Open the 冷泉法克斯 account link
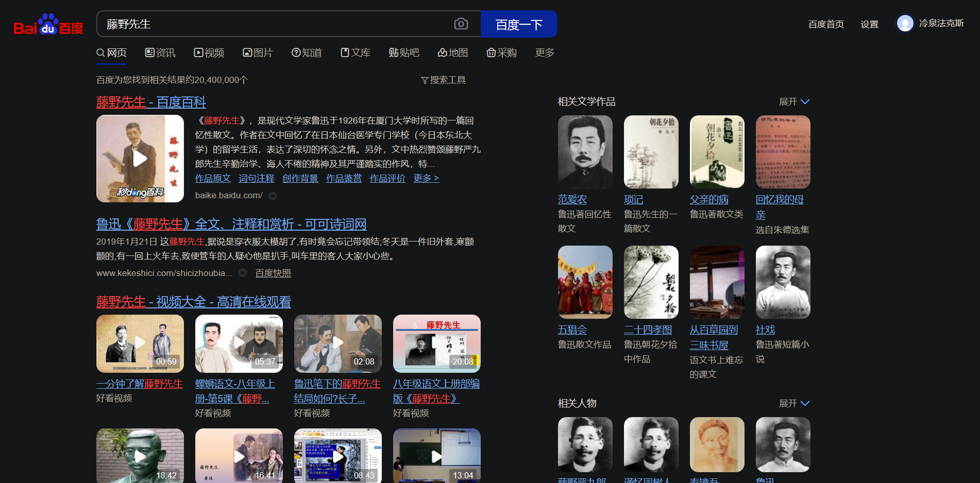The image size is (980, 483). tap(941, 23)
